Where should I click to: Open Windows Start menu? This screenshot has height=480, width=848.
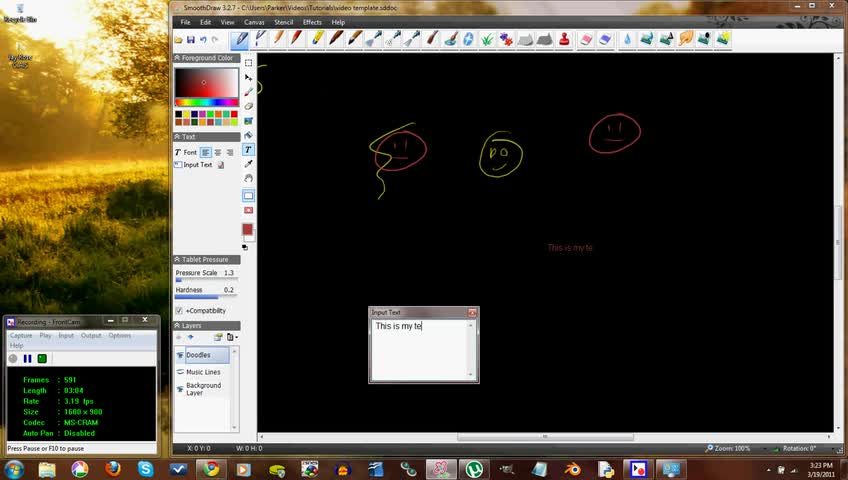14,469
